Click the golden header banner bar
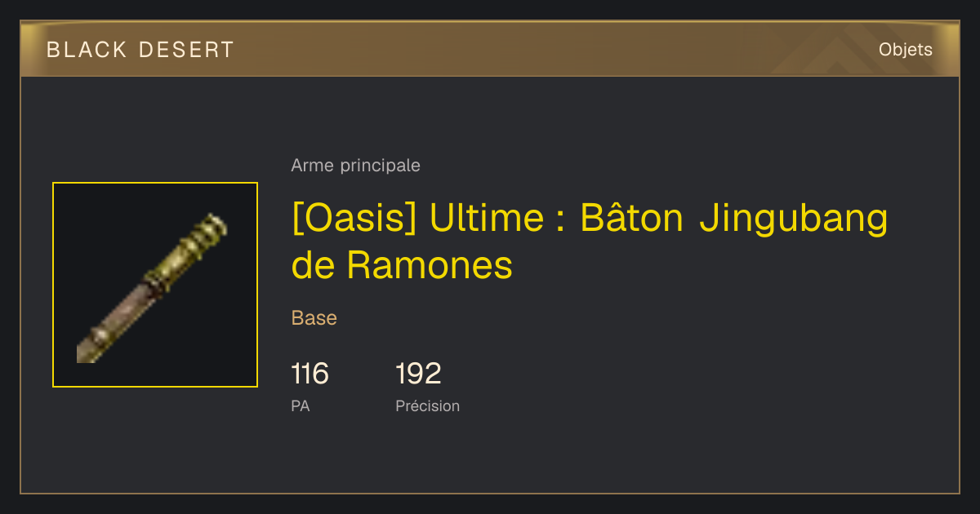This screenshot has width=980, height=514. pyautogui.click(x=490, y=49)
